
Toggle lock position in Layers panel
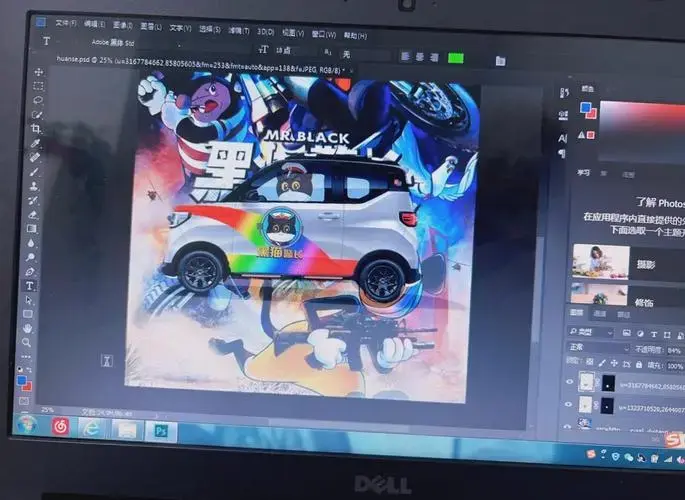[x=614, y=363]
